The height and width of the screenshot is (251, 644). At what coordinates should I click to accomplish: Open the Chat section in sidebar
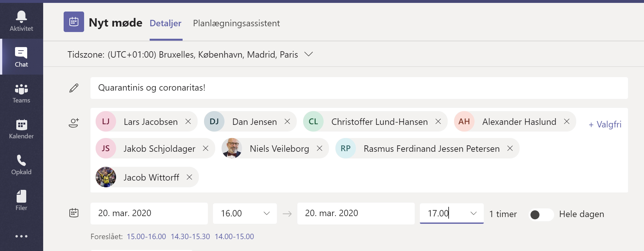(21, 57)
